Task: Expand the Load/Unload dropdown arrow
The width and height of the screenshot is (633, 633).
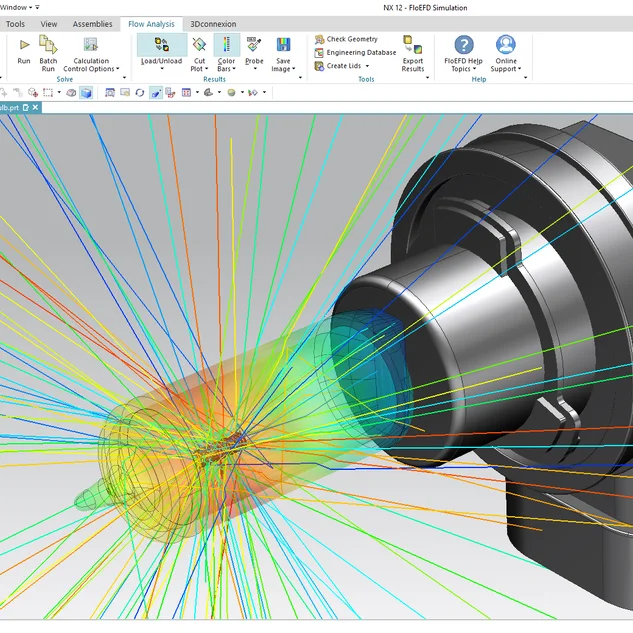Action: pyautogui.click(x=162, y=69)
